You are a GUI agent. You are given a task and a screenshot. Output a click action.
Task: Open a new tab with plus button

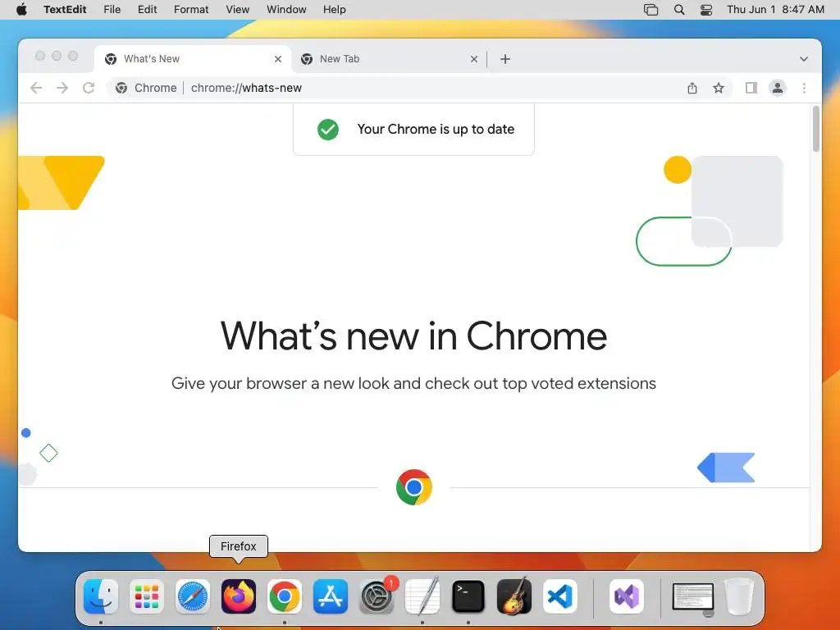click(x=505, y=59)
